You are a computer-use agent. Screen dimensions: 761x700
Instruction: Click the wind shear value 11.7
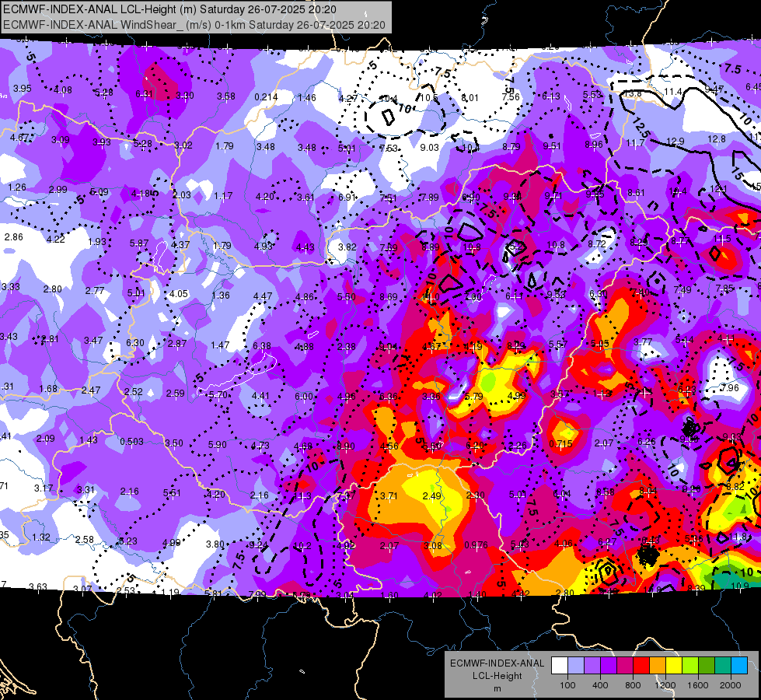coord(635,143)
